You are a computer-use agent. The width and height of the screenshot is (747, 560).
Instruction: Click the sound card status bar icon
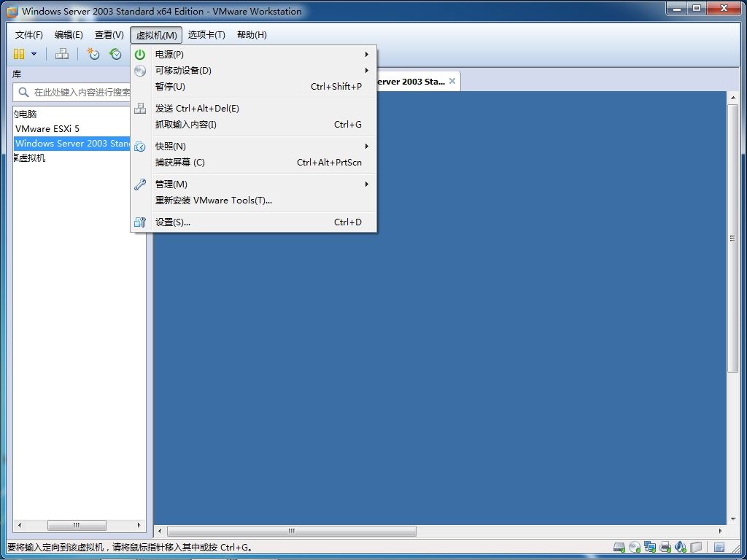click(681, 547)
